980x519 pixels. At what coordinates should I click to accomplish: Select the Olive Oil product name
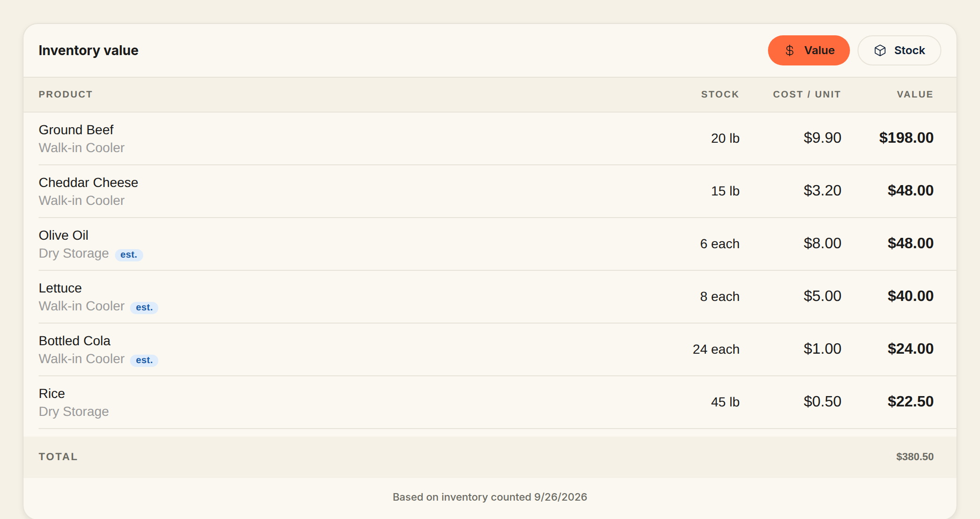click(64, 235)
